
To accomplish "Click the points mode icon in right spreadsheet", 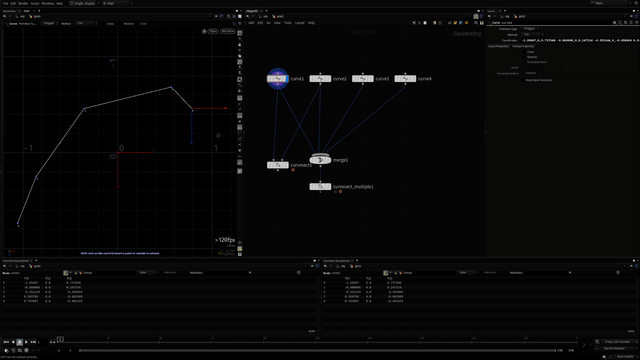I will tap(385, 273).
